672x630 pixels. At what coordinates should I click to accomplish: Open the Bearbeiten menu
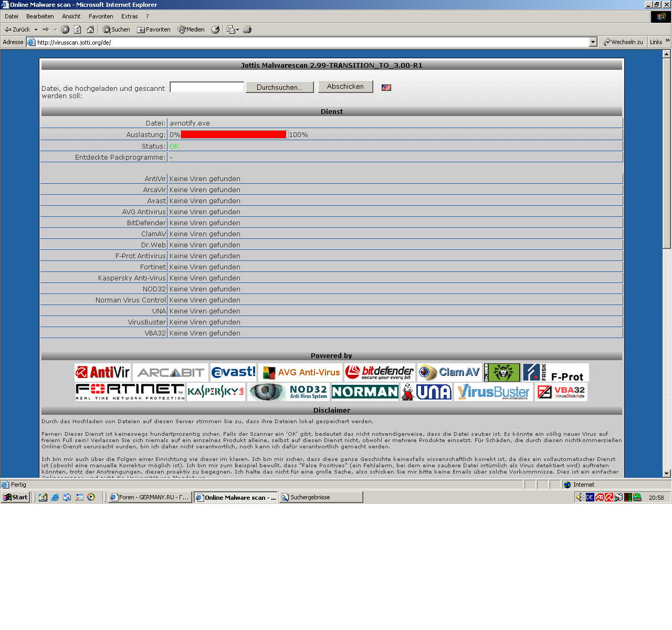[x=40, y=16]
